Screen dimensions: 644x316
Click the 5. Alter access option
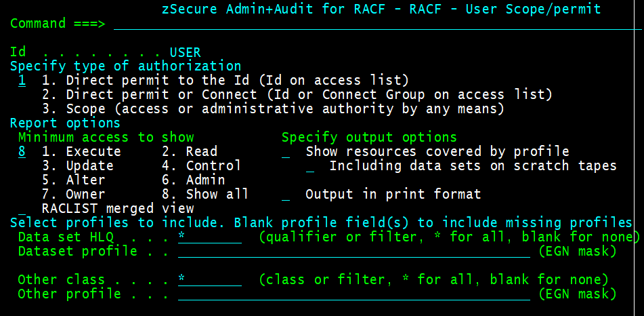(x=74, y=180)
